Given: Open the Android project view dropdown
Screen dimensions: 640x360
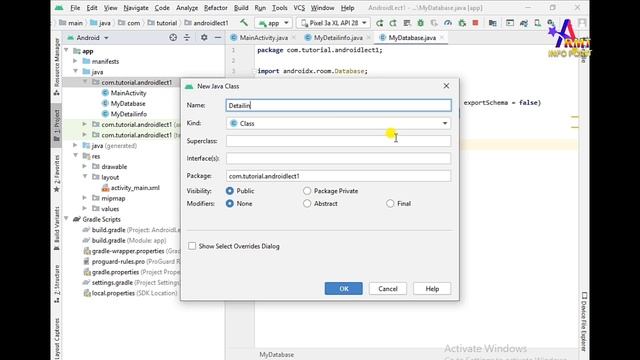Looking at the screenshot, I should 88,38.
